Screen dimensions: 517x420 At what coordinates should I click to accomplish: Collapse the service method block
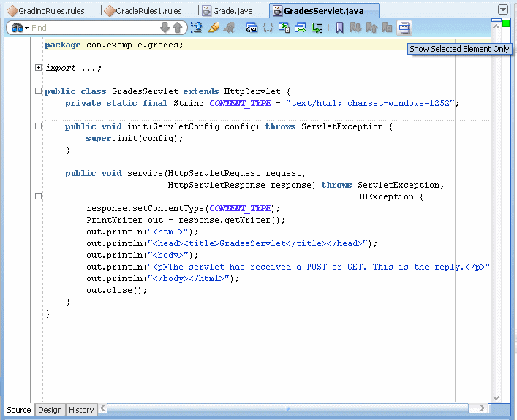click(38, 196)
